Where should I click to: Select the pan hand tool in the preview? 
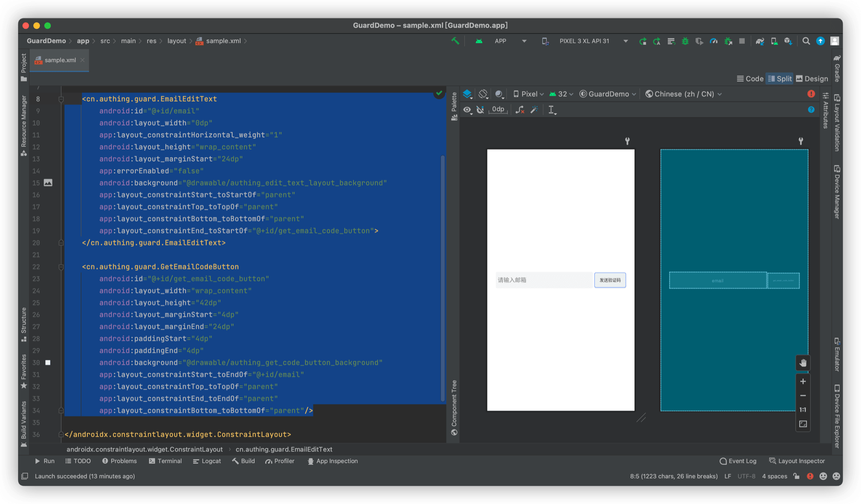tap(803, 363)
